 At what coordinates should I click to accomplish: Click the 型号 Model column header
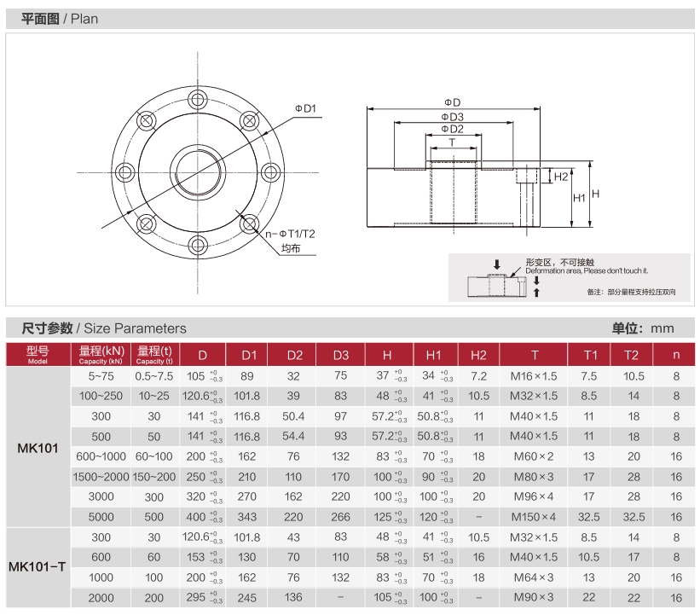pyautogui.click(x=38, y=355)
